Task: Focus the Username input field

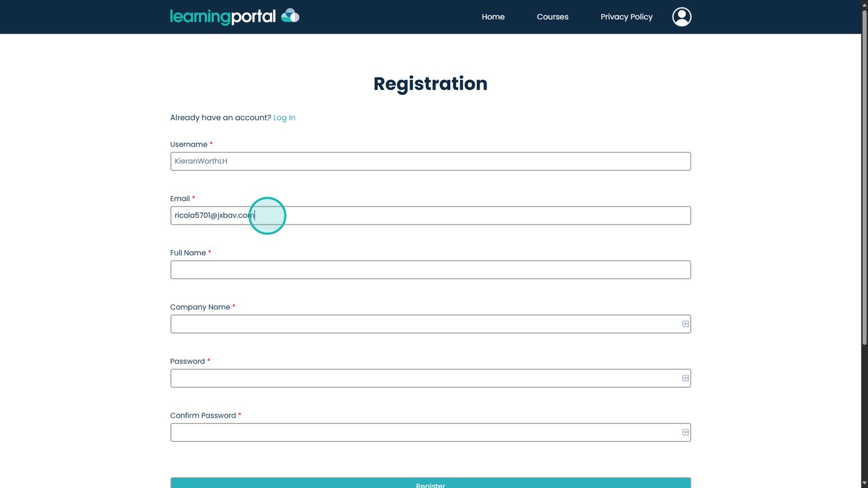Action: (431, 162)
